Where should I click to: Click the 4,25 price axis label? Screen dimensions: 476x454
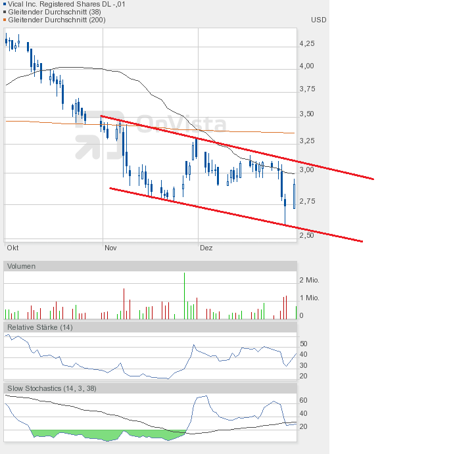click(306, 43)
